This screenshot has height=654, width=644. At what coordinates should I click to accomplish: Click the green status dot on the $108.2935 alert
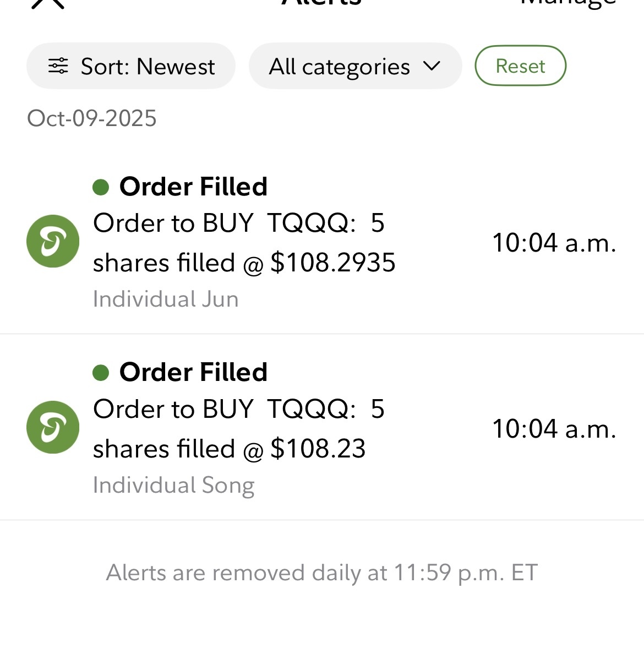[x=101, y=187]
